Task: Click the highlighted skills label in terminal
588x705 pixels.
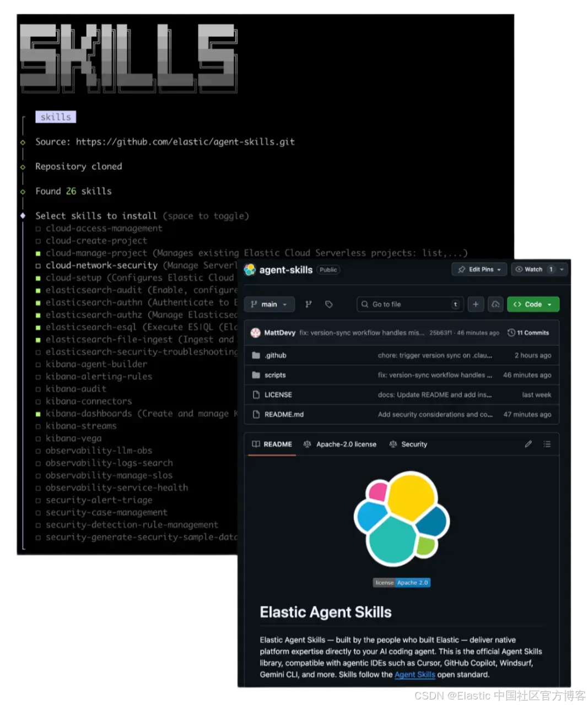Action: [56, 117]
